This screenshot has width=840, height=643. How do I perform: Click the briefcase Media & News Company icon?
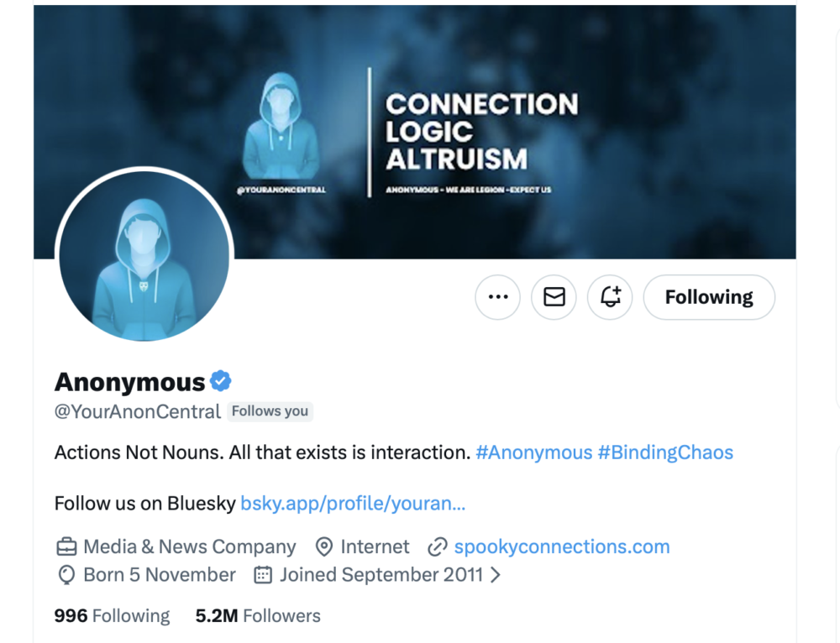pyautogui.click(x=66, y=547)
